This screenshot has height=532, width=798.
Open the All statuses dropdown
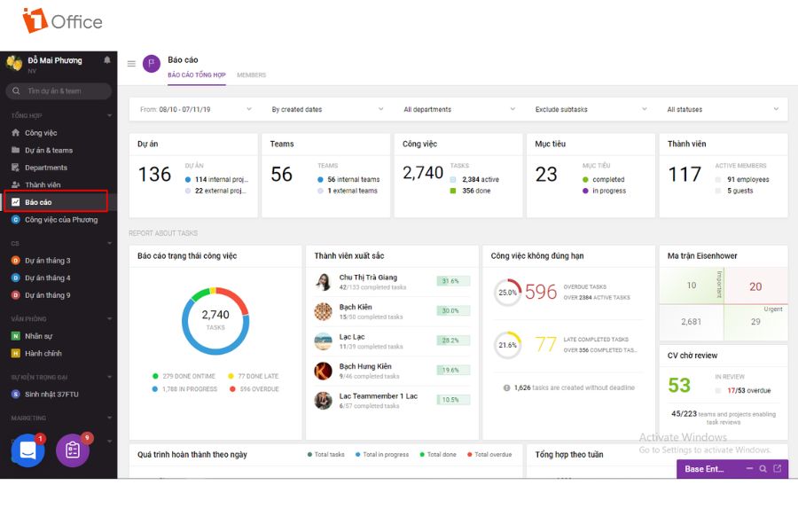723,109
